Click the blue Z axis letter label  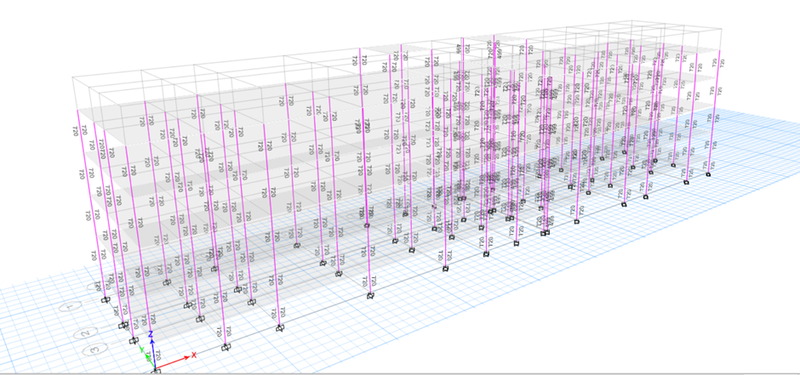pos(151,334)
